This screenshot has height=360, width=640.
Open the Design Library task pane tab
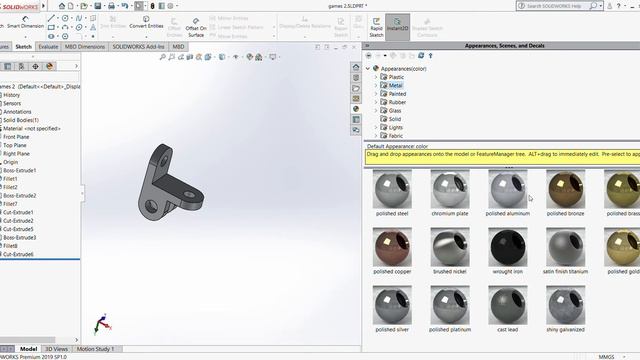coord(356,78)
